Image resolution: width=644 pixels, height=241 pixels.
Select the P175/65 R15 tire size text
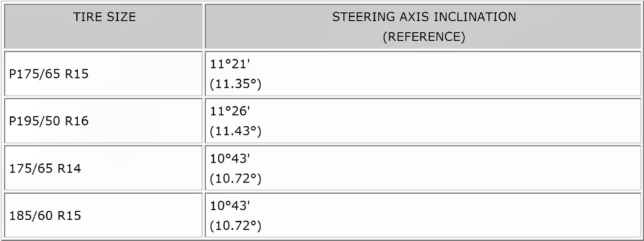point(49,74)
